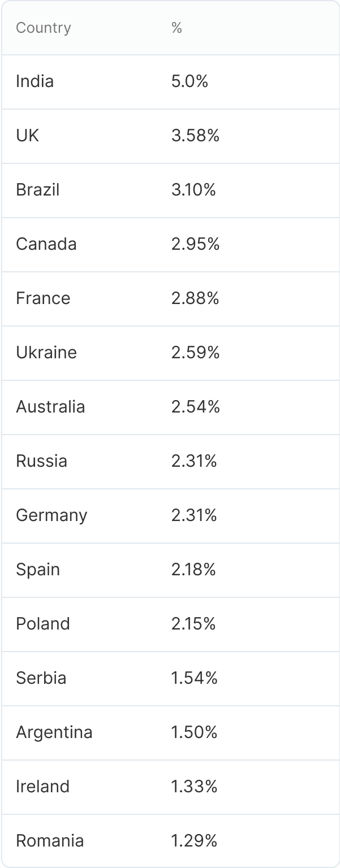Click the 2.95% value for Canada
340x868 pixels.
coord(195,244)
